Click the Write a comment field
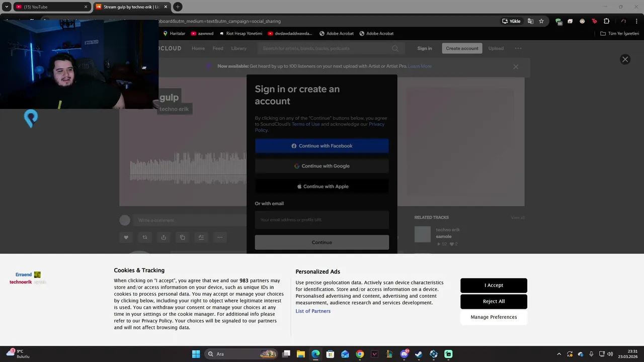 point(190,220)
